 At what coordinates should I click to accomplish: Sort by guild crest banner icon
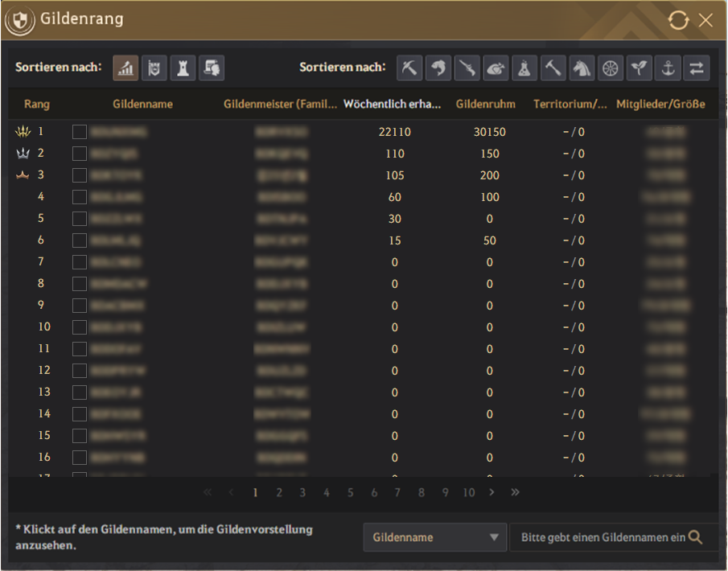(x=154, y=68)
